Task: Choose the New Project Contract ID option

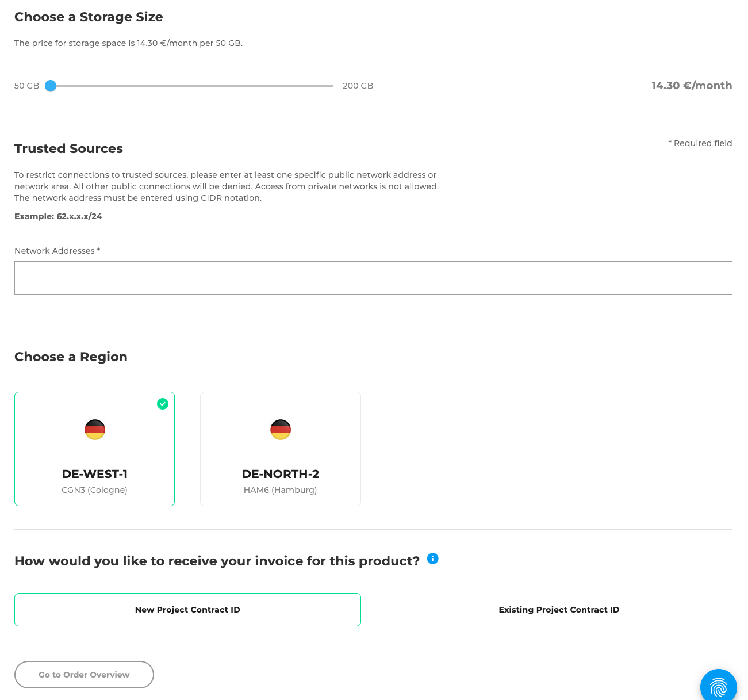Action: [187, 609]
